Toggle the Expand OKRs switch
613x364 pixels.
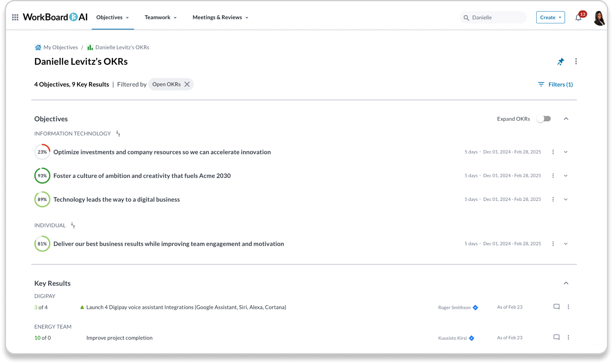(x=544, y=119)
